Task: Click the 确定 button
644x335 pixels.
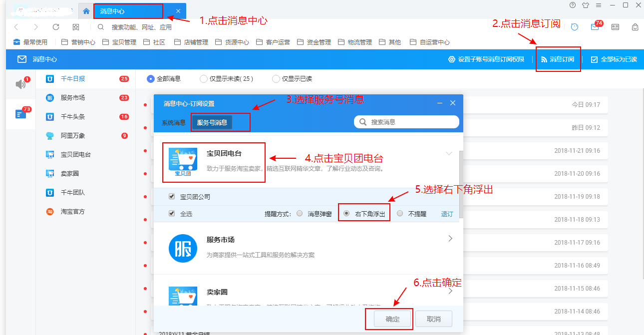Action: [392, 319]
